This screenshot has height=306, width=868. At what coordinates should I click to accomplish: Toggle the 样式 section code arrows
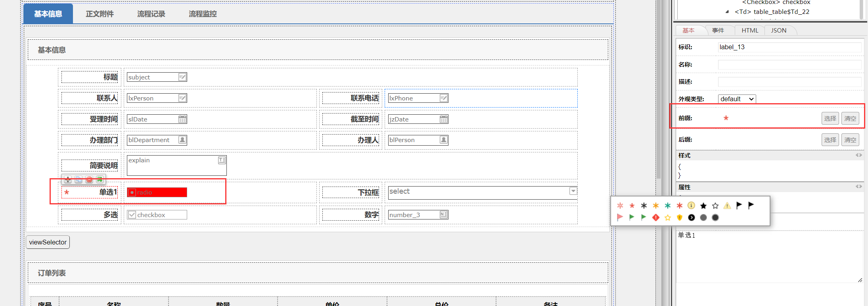(858, 155)
